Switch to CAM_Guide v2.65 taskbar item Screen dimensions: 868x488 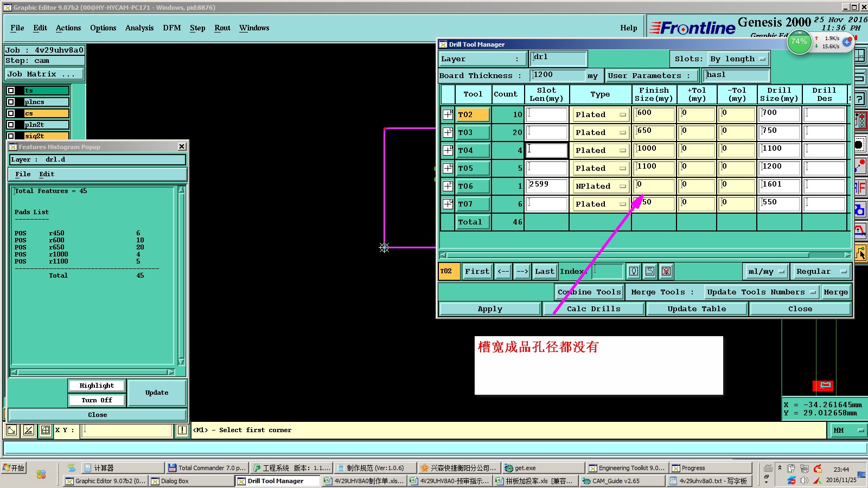[622, 481]
